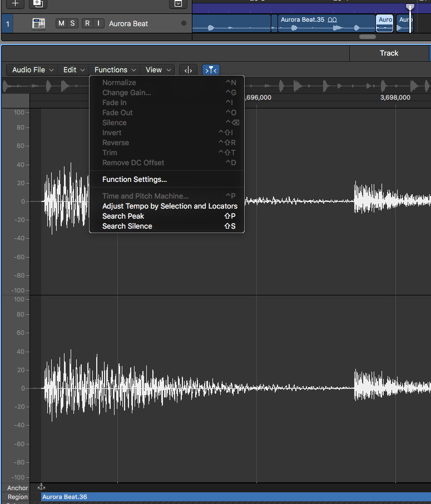This screenshot has width=431, height=504.
Task: Click the 3,698,000 sample ruler position
Action: 395,97
